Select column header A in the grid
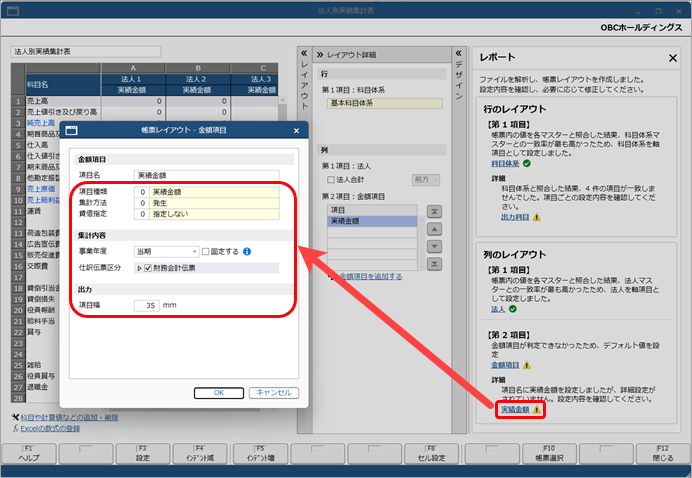 tap(133, 68)
